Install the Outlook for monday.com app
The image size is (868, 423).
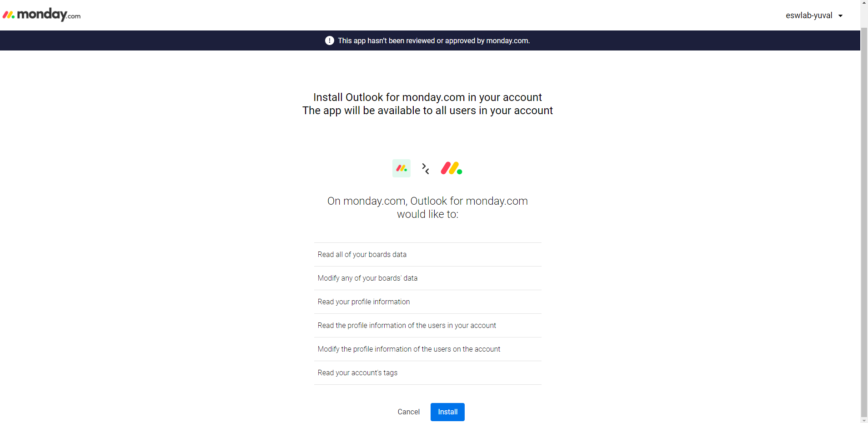click(447, 412)
